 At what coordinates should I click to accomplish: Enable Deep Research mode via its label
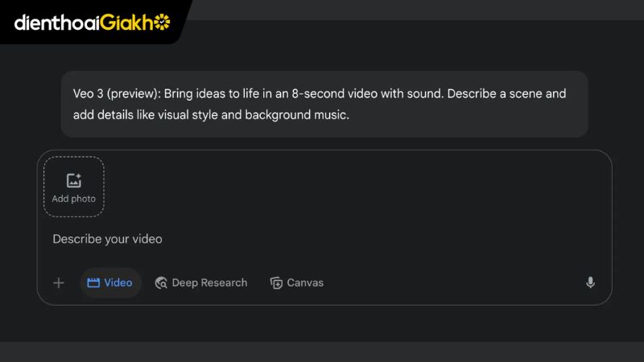click(209, 283)
